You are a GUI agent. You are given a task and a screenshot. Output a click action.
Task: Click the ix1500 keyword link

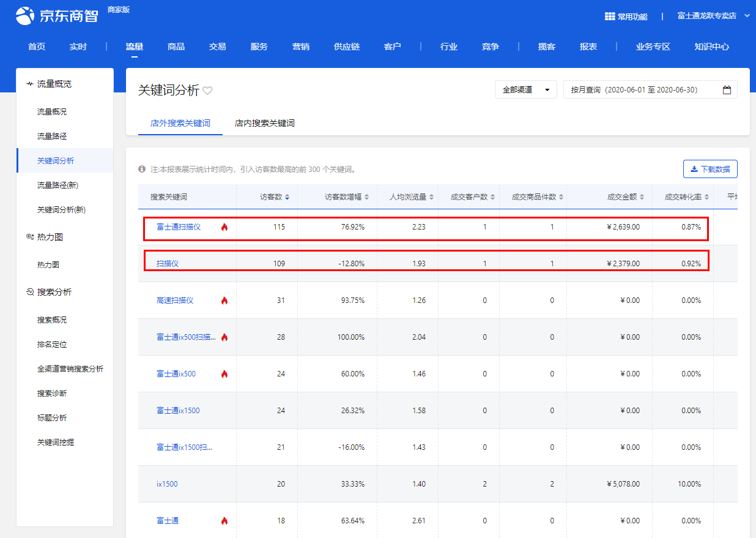167,484
